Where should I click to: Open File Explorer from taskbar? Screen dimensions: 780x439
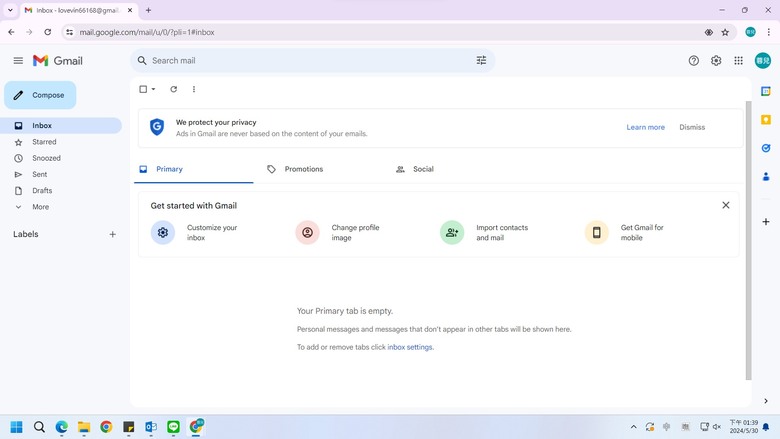coord(84,427)
